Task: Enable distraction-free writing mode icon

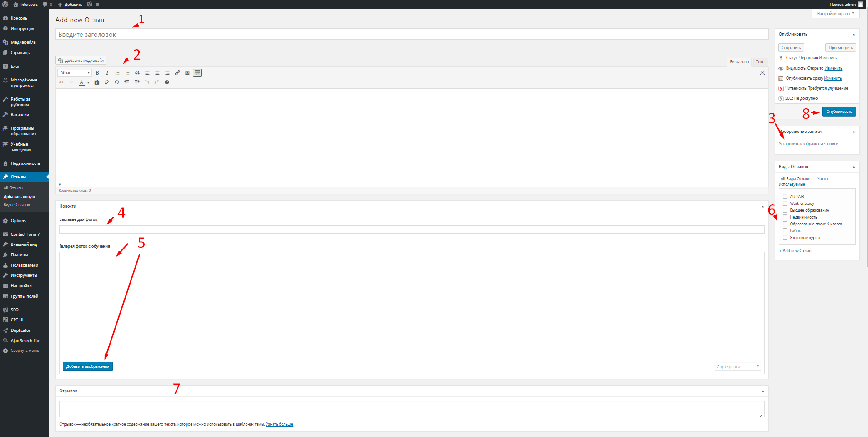Action: (x=762, y=73)
